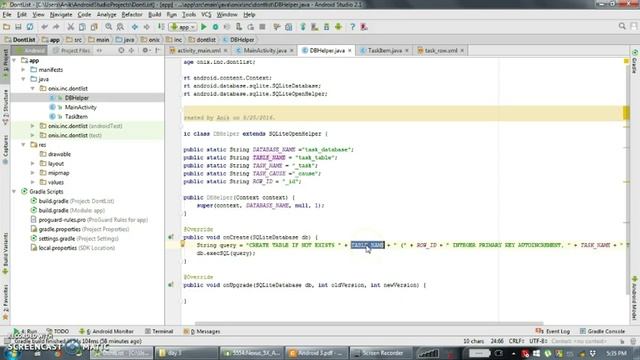Expand the layout folder
640x360 pixels.
coord(33,164)
